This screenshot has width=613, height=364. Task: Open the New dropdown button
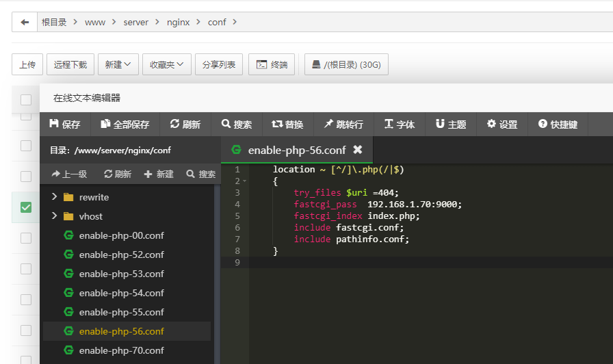(118, 64)
